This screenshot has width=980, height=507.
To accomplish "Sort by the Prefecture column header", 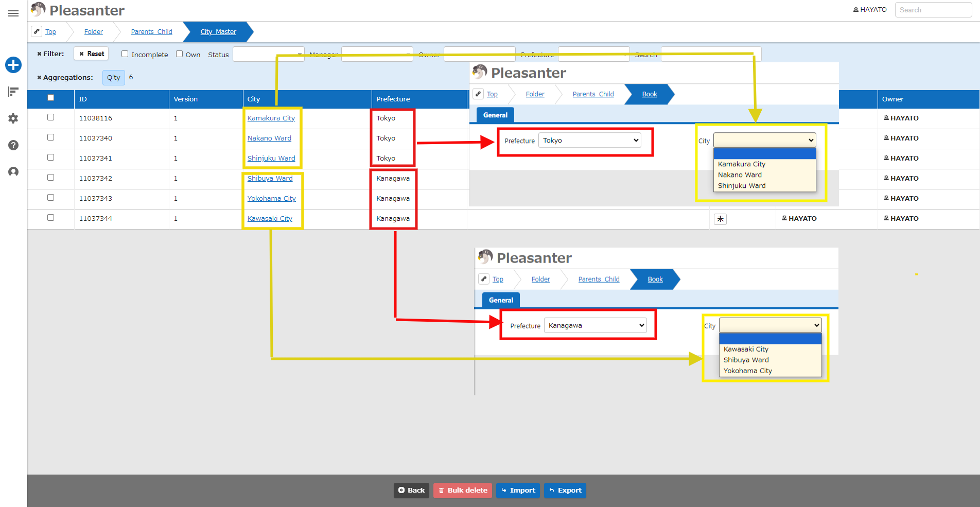I will coord(419,99).
